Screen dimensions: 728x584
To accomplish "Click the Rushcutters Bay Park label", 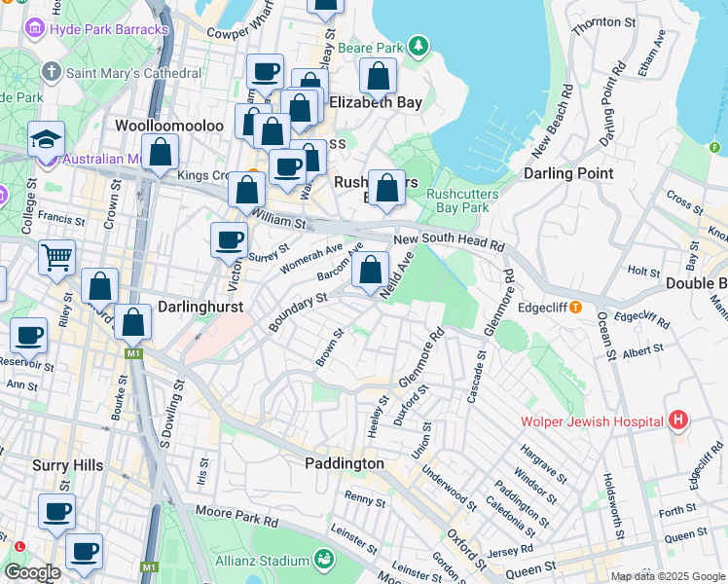I will (462, 201).
